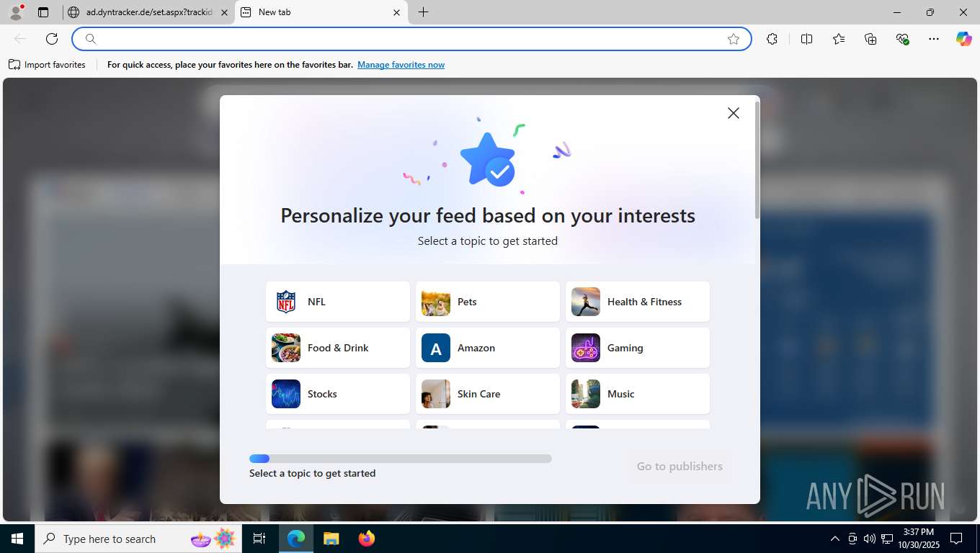Open a new tab with plus button
The width and height of the screenshot is (980, 553).
pyautogui.click(x=424, y=12)
